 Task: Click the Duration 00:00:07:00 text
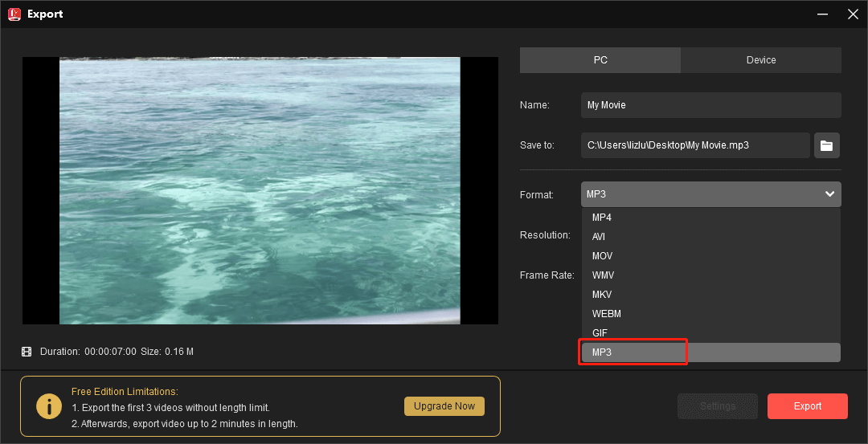(88, 352)
